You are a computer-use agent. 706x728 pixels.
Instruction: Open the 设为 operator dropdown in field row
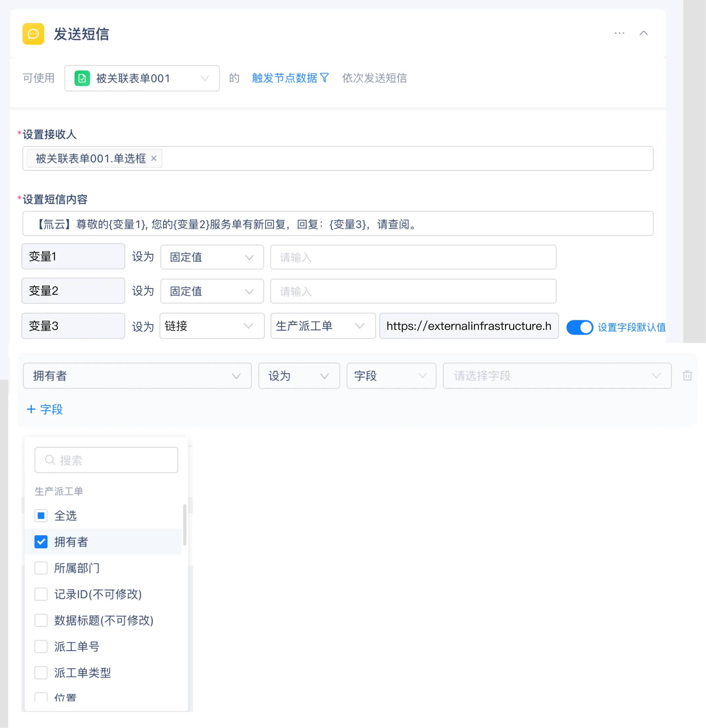click(x=299, y=376)
